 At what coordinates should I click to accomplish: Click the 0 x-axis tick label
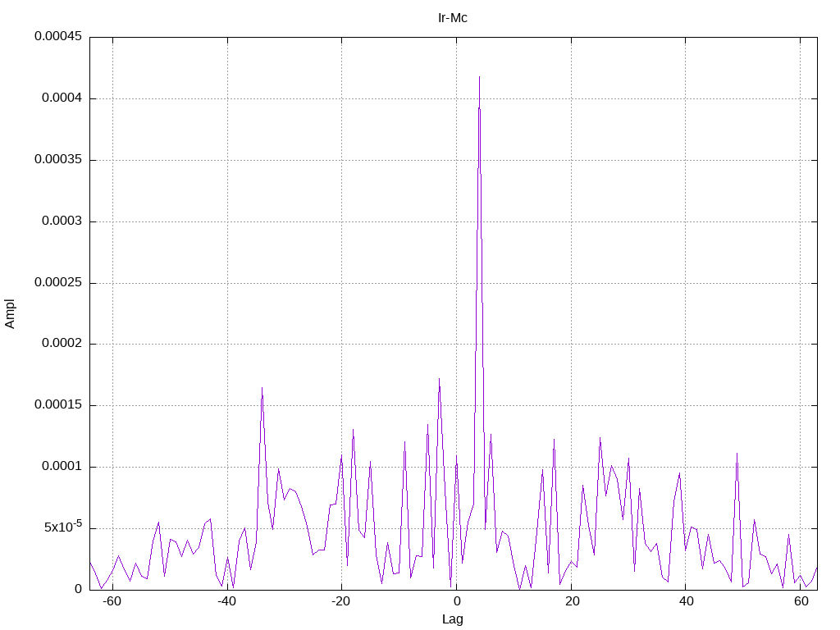click(456, 601)
